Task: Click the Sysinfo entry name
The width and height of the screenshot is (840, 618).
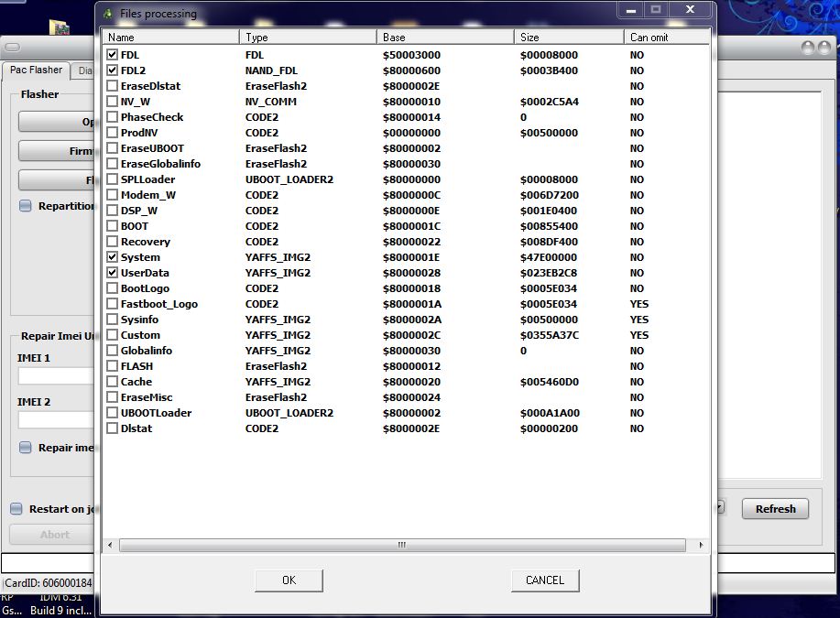Action: click(140, 320)
